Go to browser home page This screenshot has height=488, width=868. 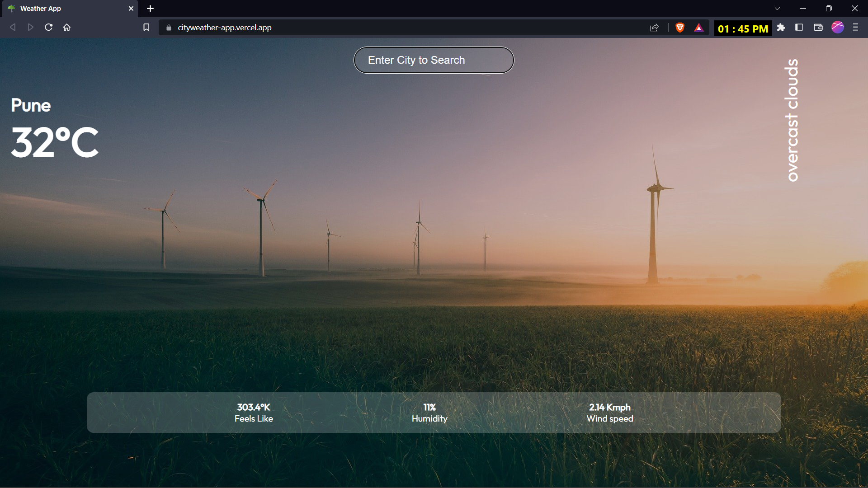tap(67, 28)
